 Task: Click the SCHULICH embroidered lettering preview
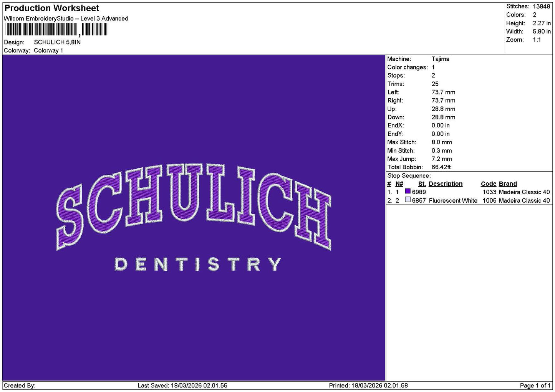(x=194, y=207)
